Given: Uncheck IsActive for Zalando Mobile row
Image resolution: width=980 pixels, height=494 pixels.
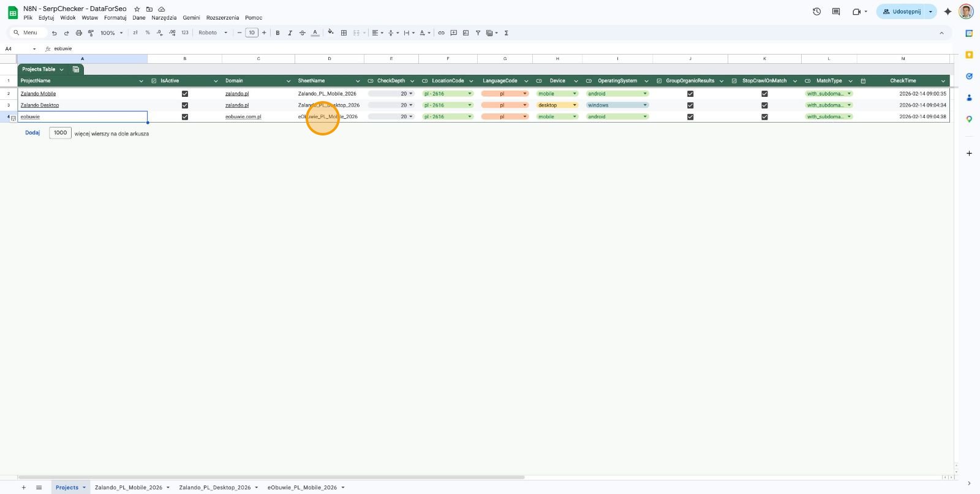Looking at the screenshot, I should [185, 94].
